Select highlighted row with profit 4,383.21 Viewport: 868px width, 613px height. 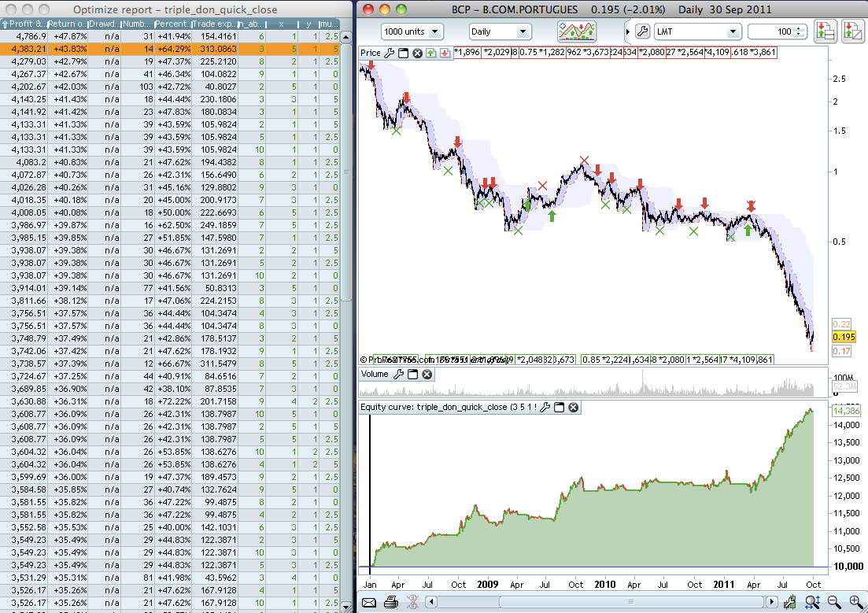pos(169,49)
